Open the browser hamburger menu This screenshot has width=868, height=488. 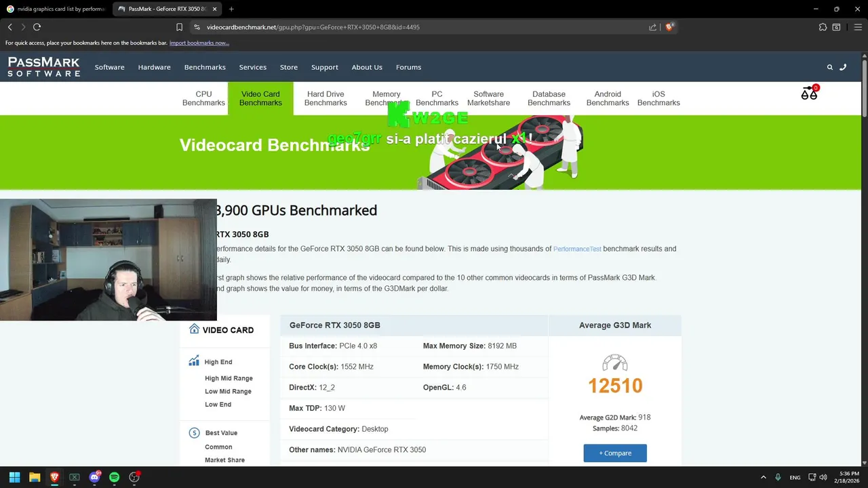click(858, 27)
